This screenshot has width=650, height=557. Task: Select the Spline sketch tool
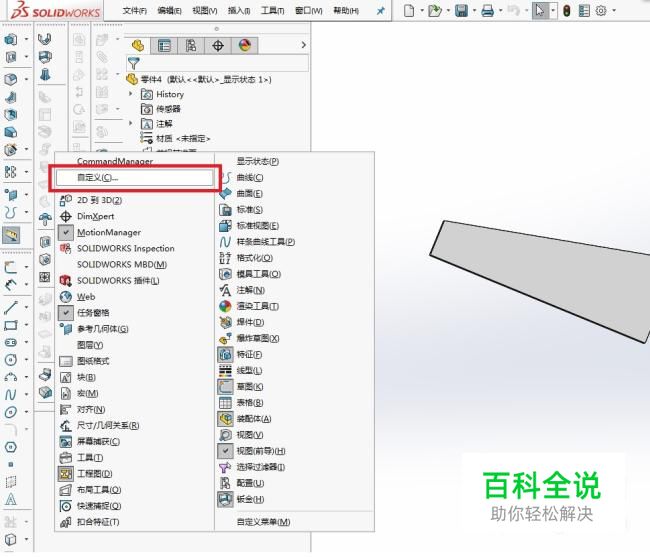pyautogui.click(x=11, y=395)
